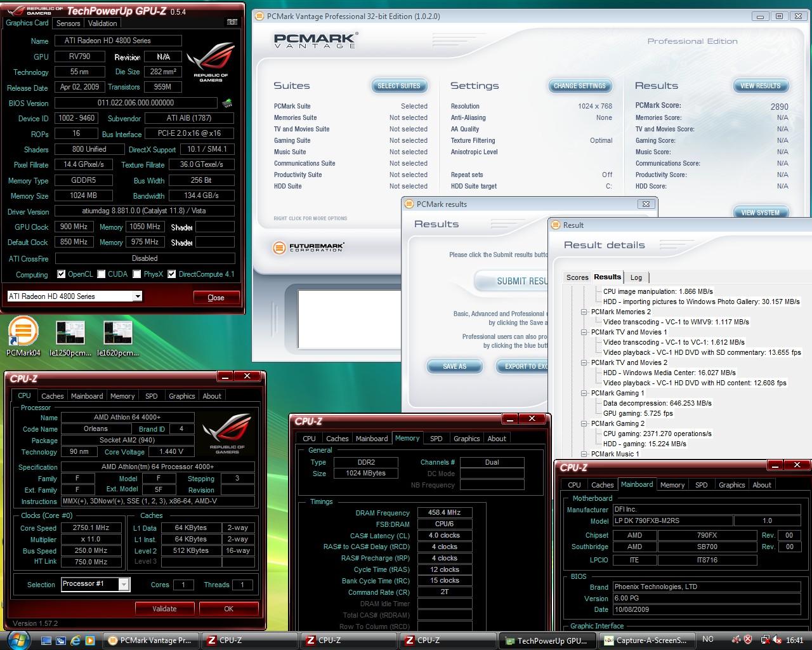Collapse the PCMark Gaming 2 tree node
812x650 pixels.
[x=584, y=423]
